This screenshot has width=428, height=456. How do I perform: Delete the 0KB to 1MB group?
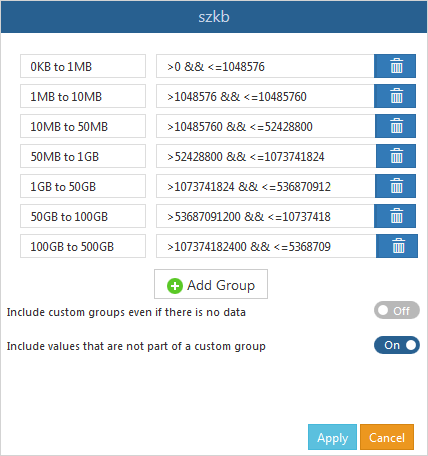[395, 66]
